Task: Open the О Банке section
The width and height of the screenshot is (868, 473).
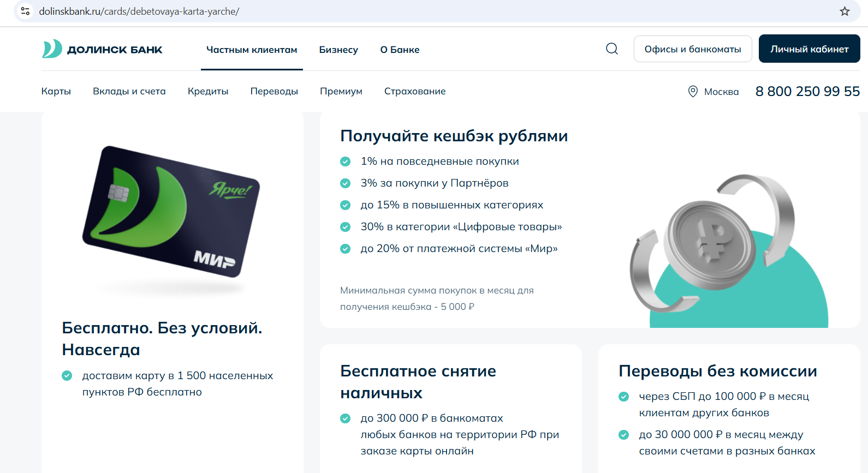Action: pos(400,50)
